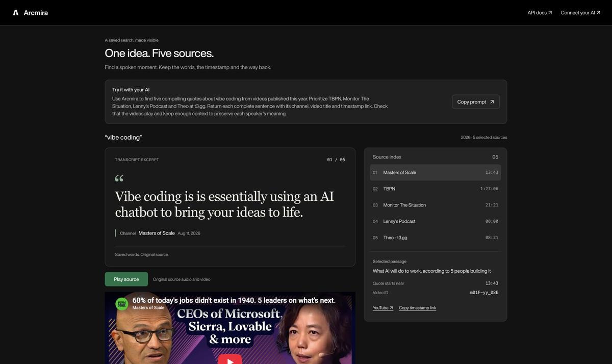This screenshot has width=612, height=364.
Task: Select TBPN in the source index
Action: coord(435,189)
